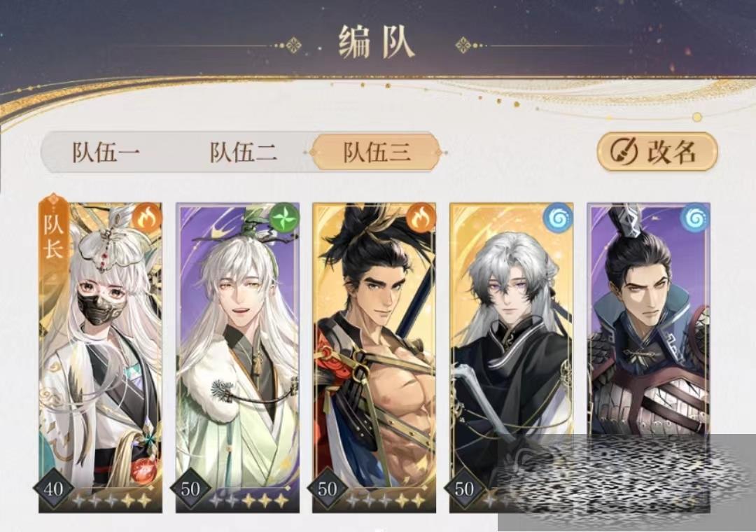Select the 队伍三 tab

(x=377, y=153)
